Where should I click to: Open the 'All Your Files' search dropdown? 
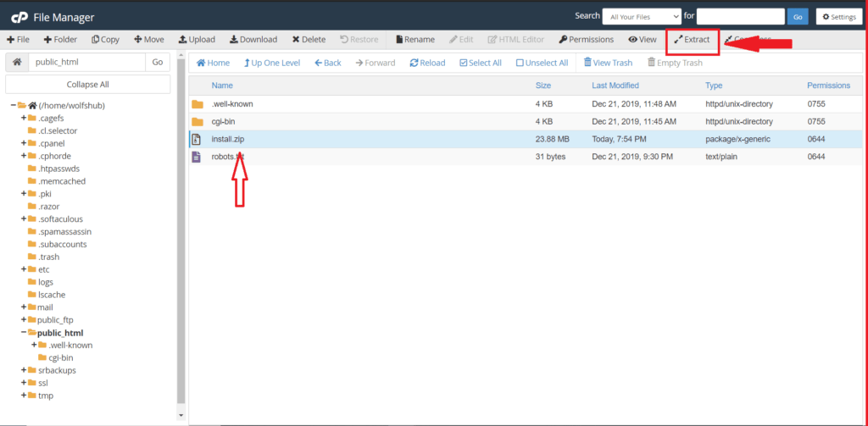(x=641, y=16)
